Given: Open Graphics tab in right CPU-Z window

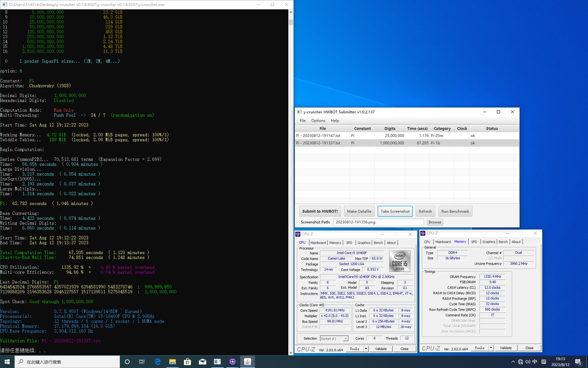Looking at the screenshot, I should pyautogui.click(x=489, y=242).
